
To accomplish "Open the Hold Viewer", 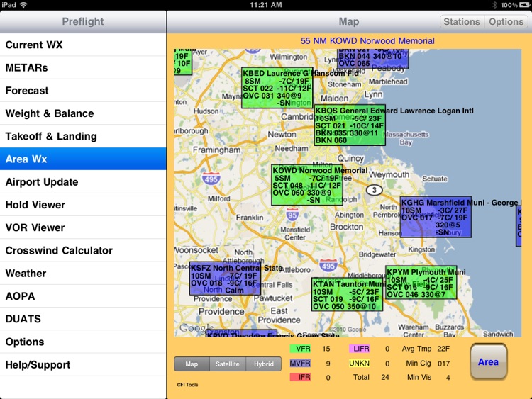I will 83,205.
